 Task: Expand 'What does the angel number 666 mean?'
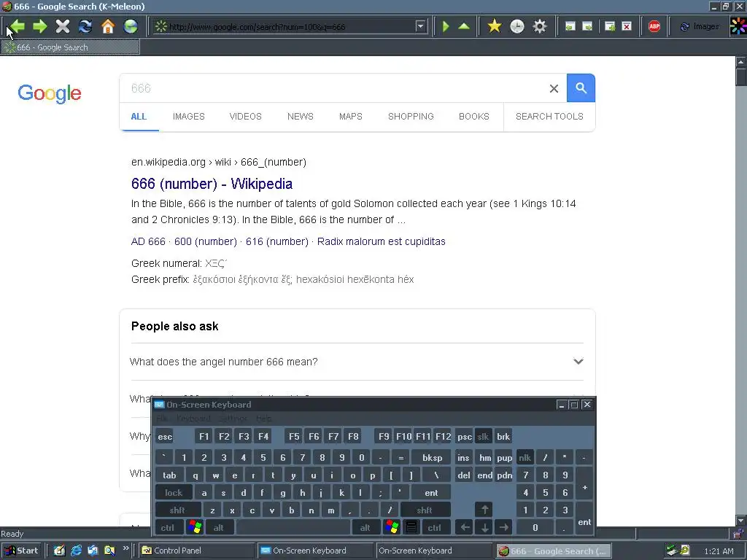(357, 362)
